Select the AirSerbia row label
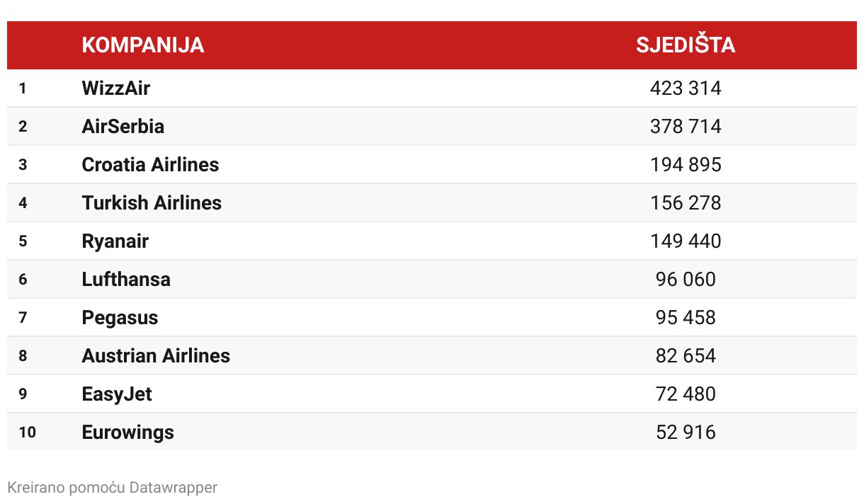 [x=123, y=127]
